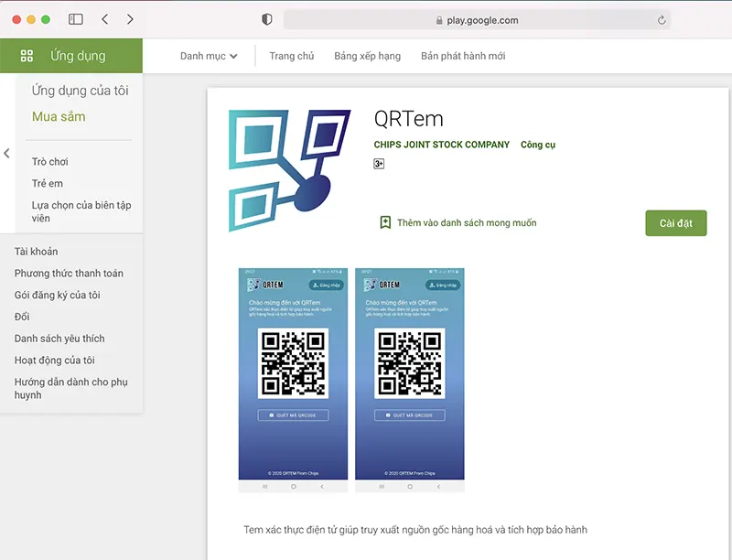
Task: Click the QRTem app title
Action: 408,119
